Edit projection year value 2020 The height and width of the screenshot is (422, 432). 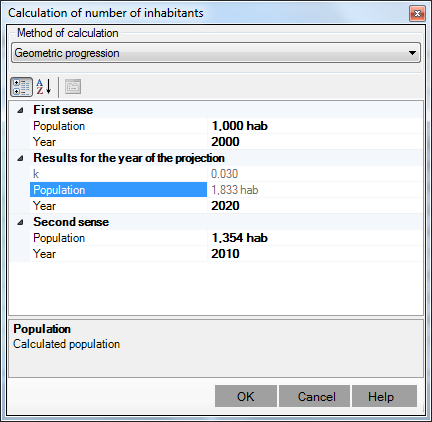pyautogui.click(x=315, y=206)
